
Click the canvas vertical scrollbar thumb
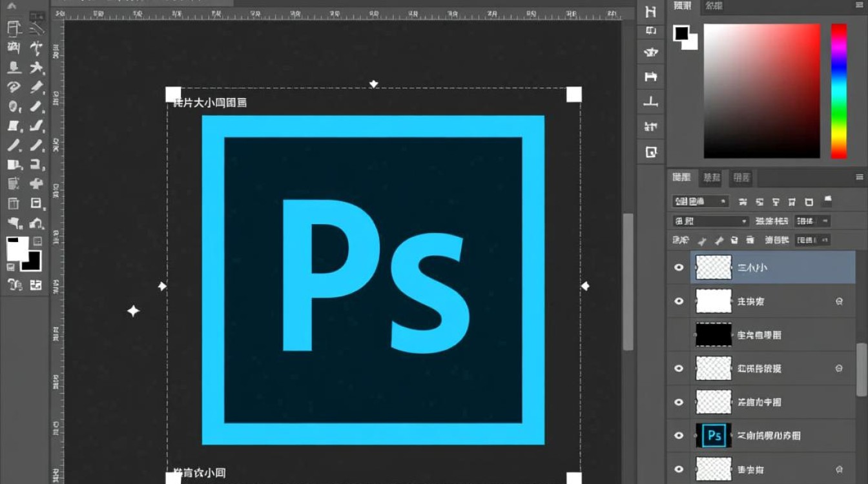[x=628, y=281]
